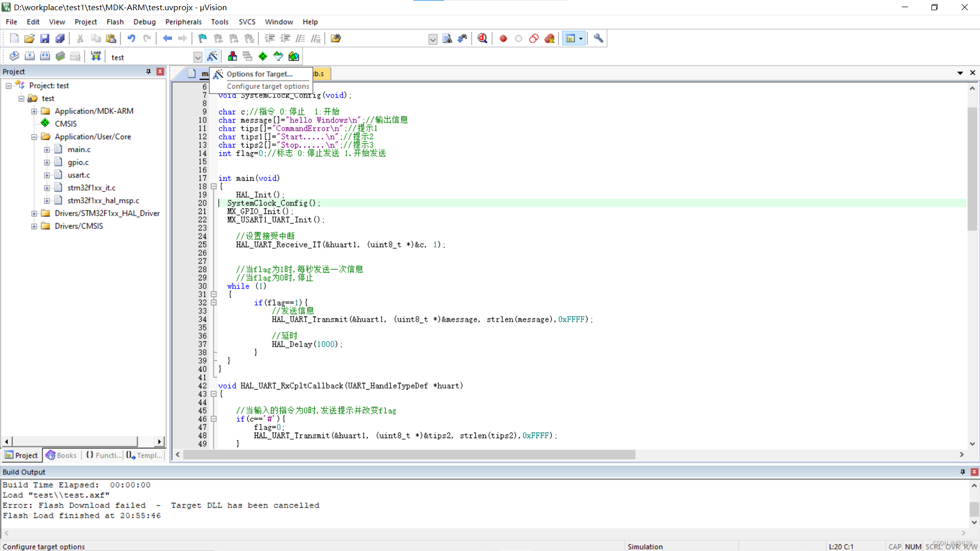
Task: Switch to the Books tab
Action: coord(61,455)
